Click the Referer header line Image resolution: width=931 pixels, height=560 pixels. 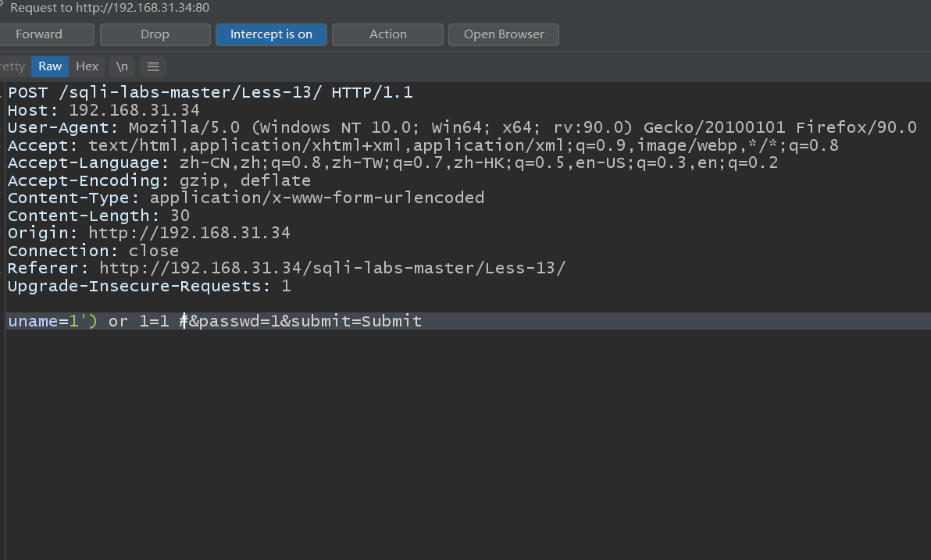click(x=287, y=269)
